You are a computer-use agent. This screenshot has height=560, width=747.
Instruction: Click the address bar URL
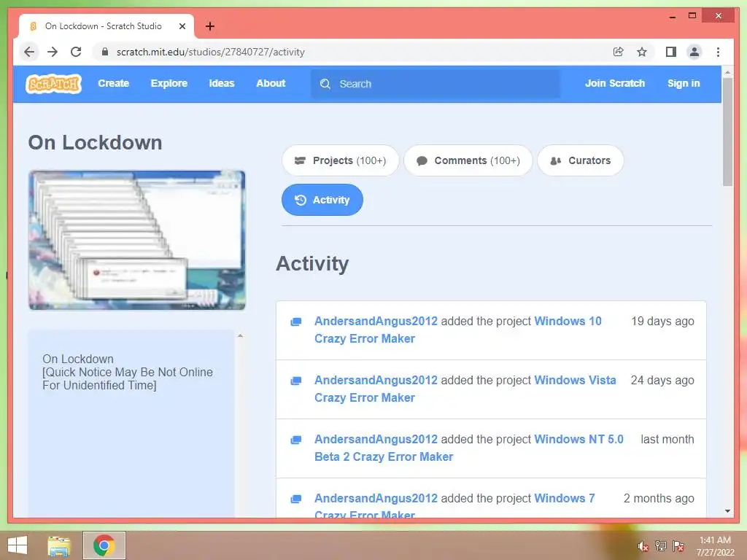coord(211,52)
